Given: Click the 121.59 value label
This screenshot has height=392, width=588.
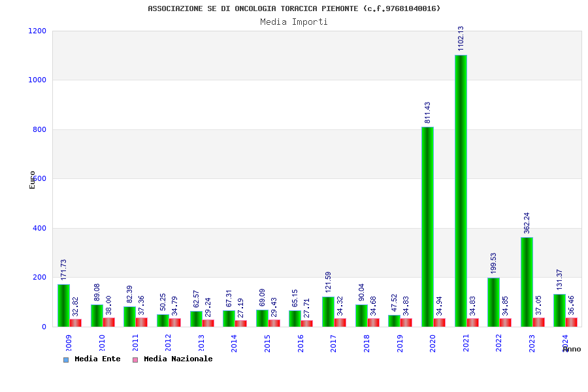Looking at the screenshot, I should 328,282.
